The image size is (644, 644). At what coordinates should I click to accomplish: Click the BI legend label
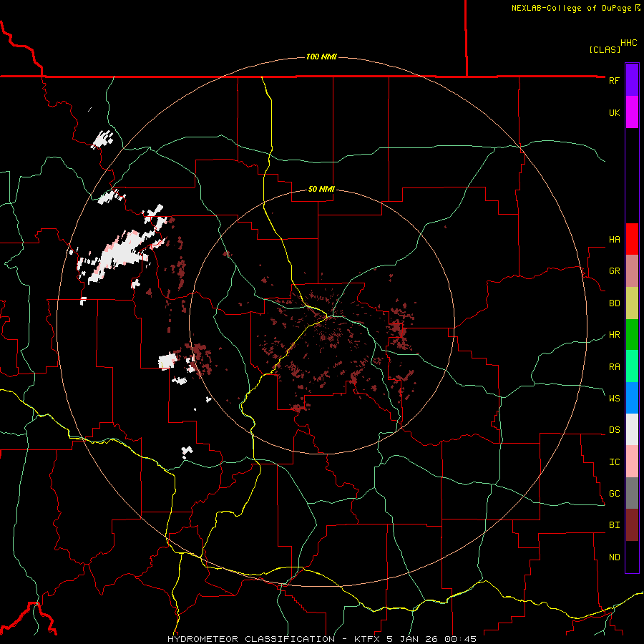[614, 525]
